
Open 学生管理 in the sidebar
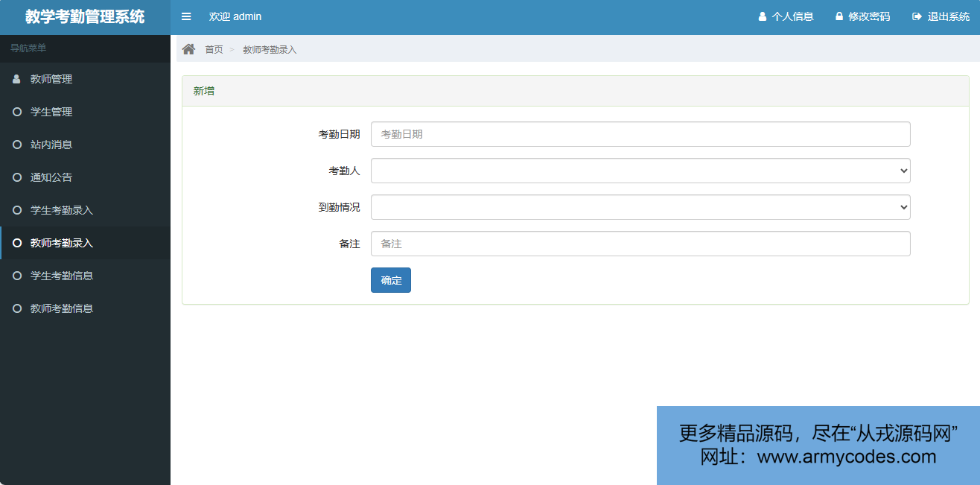click(x=85, y=112)
